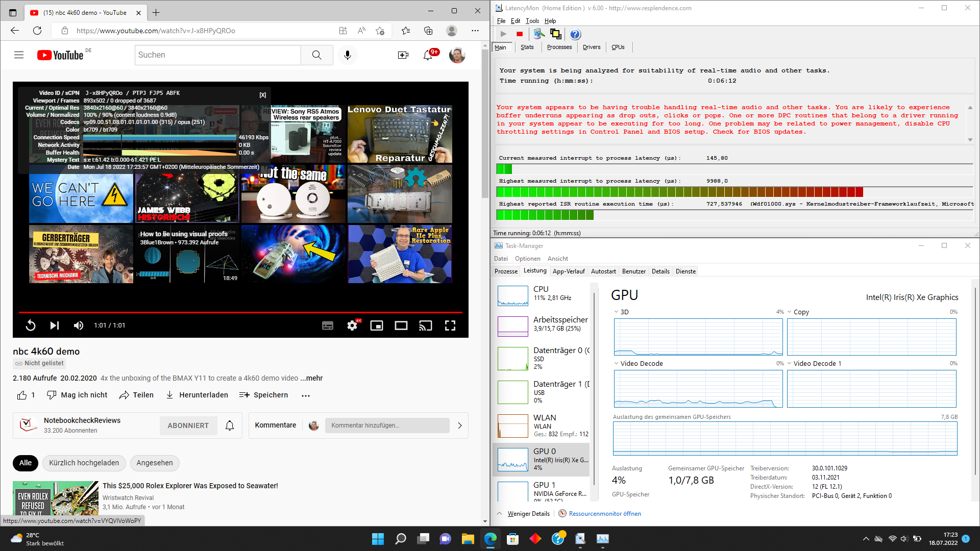
Task: Enter fullscreen video mode
Action: (450, 325)
